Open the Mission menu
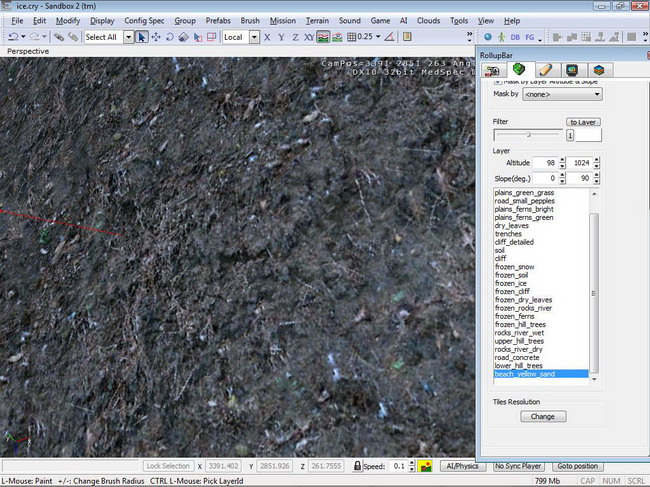 283,21
